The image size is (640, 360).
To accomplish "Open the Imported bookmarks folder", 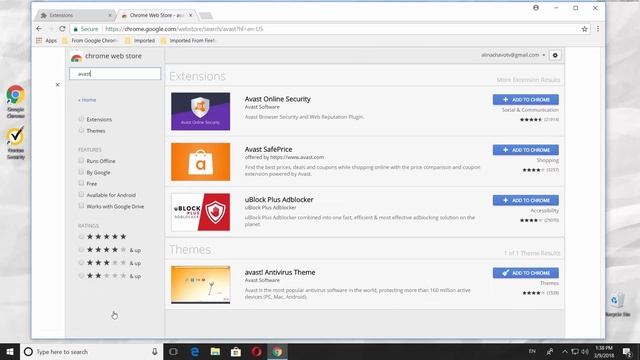I will 140,40.
